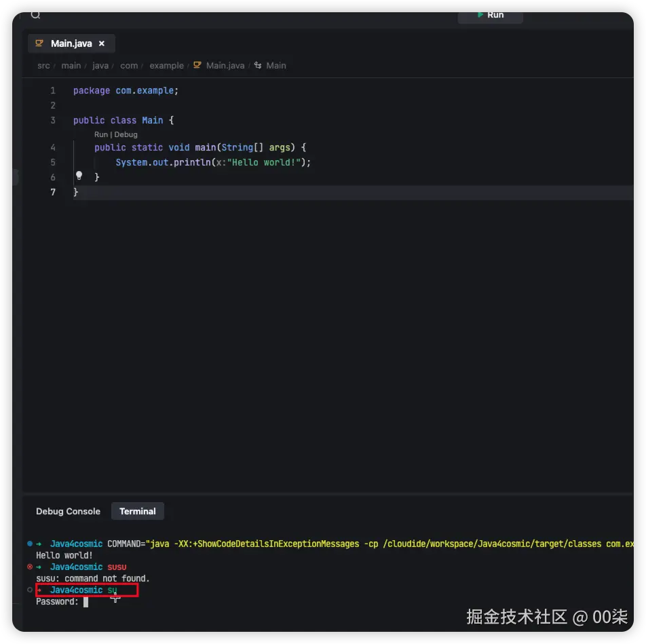Click the Java file icon in breadcrumb

pyautogui.click(x=197, y=66)
